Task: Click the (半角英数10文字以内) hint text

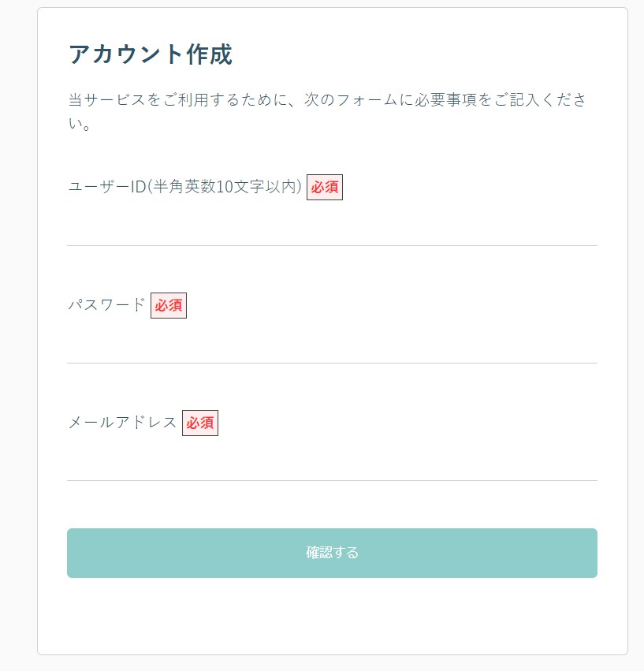Action: coord(225,188)
